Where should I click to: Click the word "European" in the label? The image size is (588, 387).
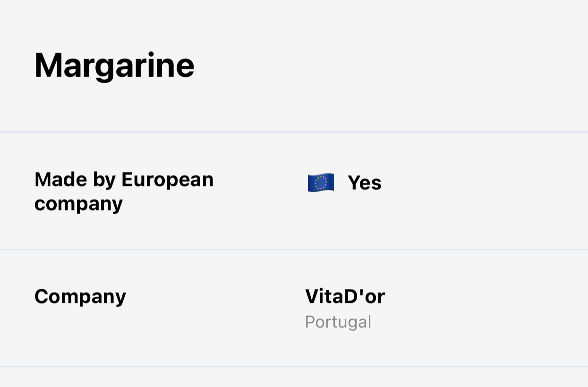167,179
